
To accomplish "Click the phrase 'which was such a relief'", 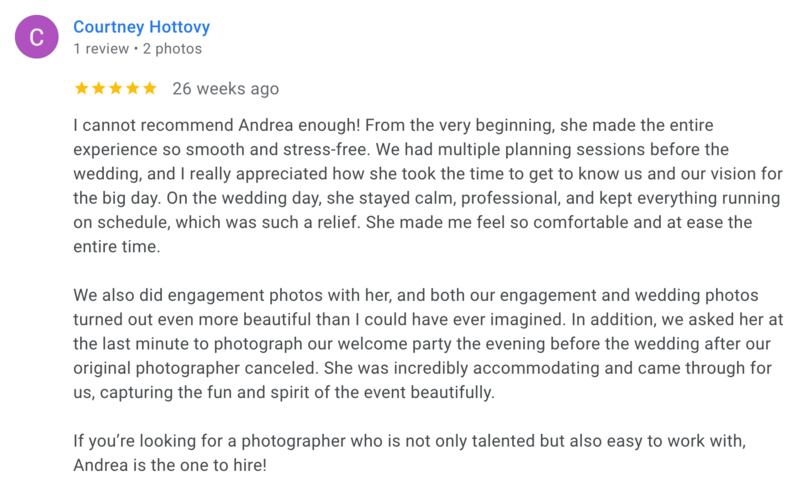I will 266,223.
